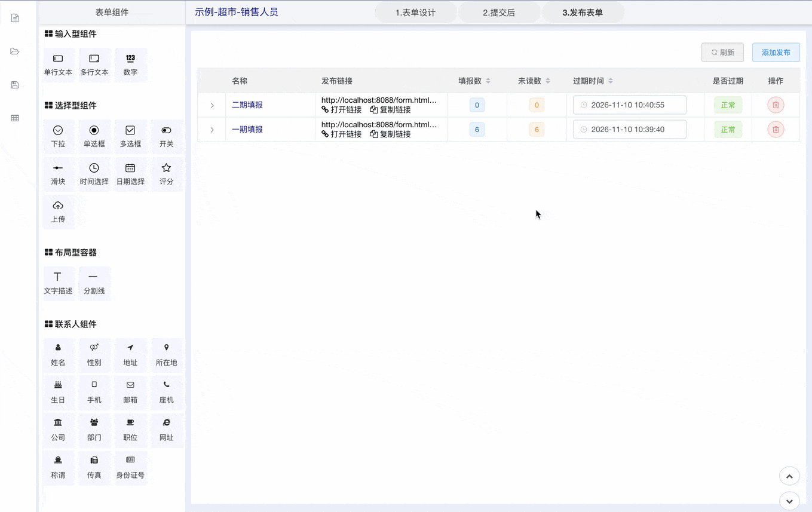
Task: Pick the 日期选择 calendar component
Action: (130, 174)
